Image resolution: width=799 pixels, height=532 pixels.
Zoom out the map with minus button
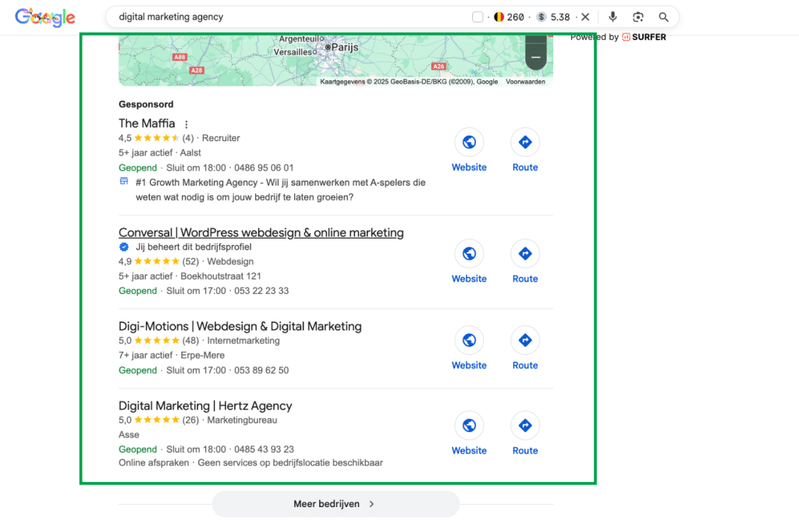pyautogui.click(x=535, y=58)
